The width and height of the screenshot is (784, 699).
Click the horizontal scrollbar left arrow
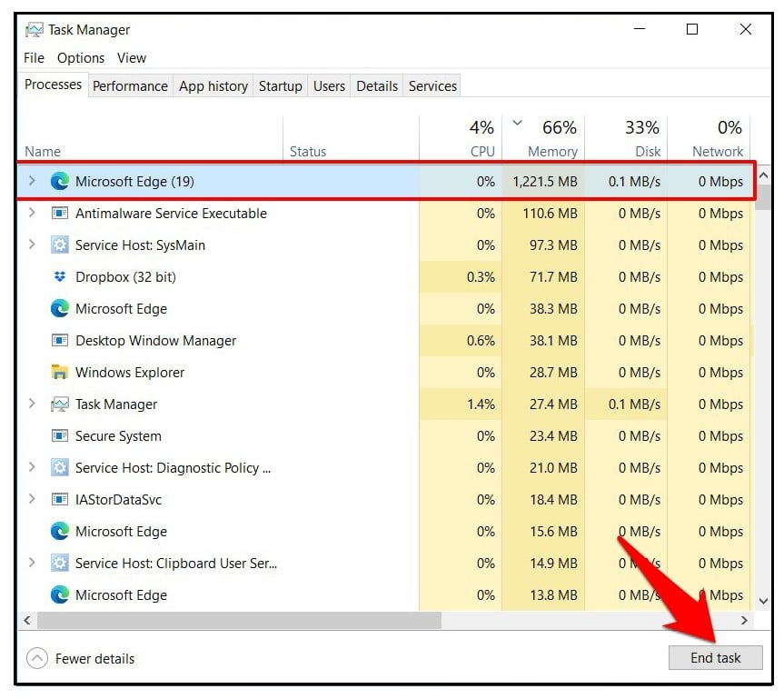(x=27, y=621)
